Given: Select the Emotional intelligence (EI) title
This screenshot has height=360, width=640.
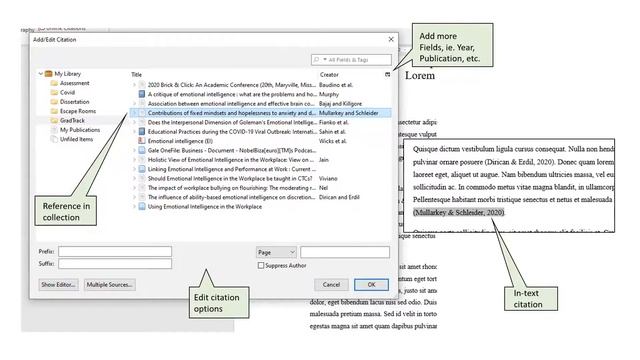Looking at the screenshot, I should coord(180,141).
